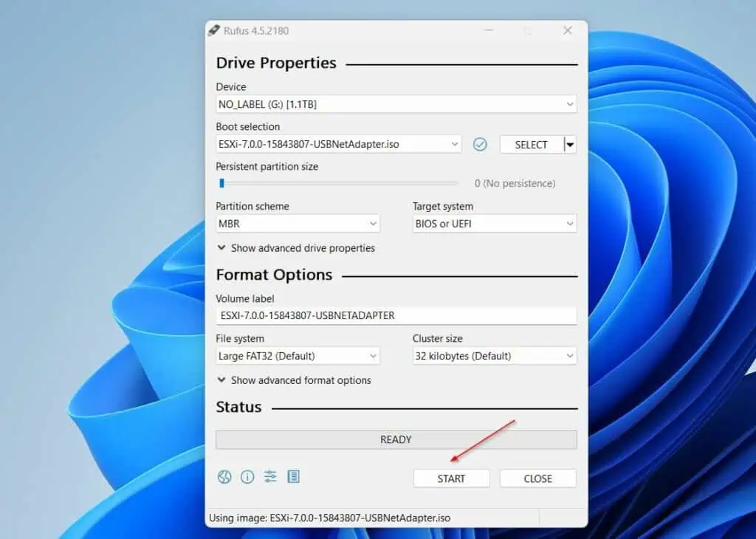Click the Rufus USB drive title icon

(x=214, y=30)
